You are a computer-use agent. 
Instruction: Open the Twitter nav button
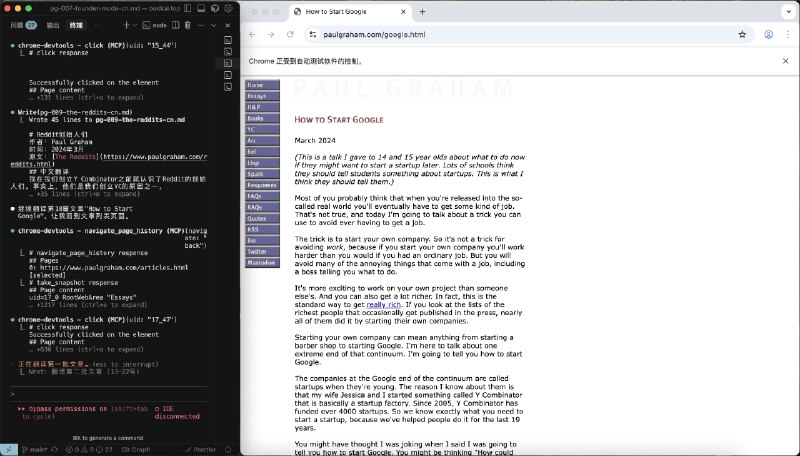point(262,251)
